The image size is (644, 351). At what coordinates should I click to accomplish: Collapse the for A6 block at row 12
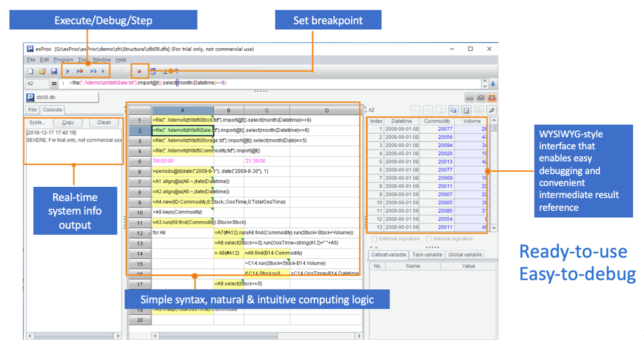click(148, 233)
